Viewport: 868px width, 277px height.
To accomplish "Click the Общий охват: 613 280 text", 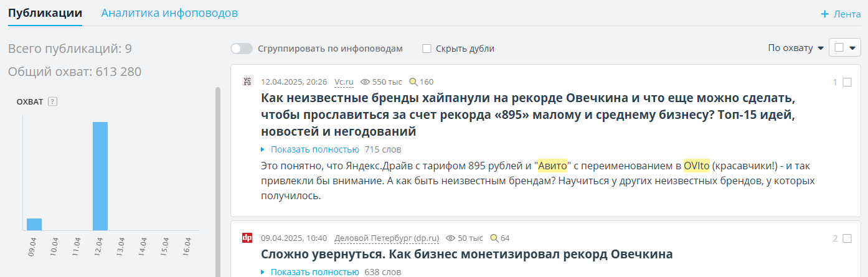I will tap(75, 72).
